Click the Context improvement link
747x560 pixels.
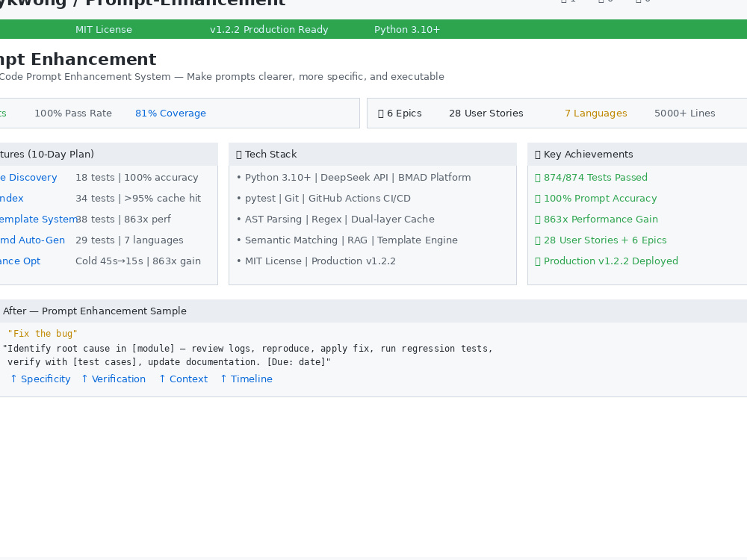point(184,379)
